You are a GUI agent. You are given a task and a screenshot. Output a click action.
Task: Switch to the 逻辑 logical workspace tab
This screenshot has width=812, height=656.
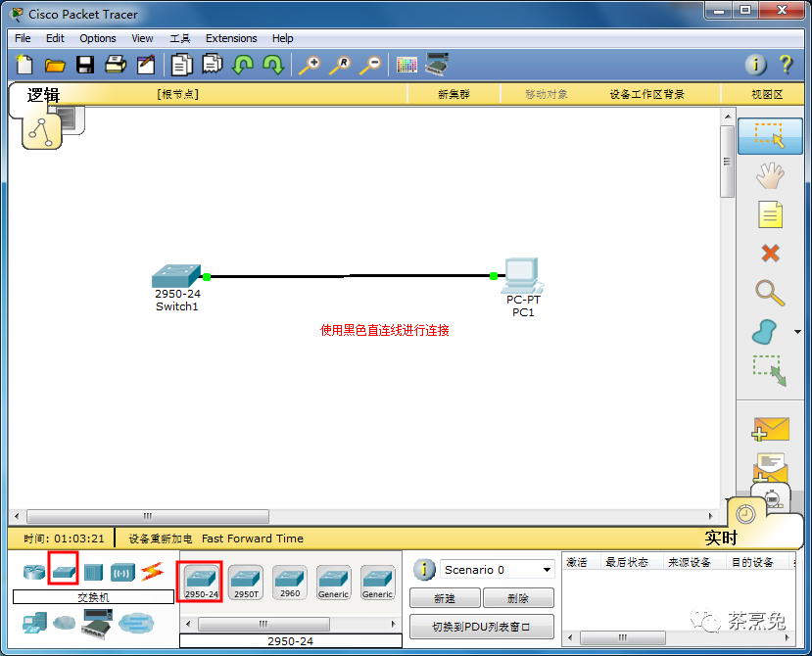point(43,95)
